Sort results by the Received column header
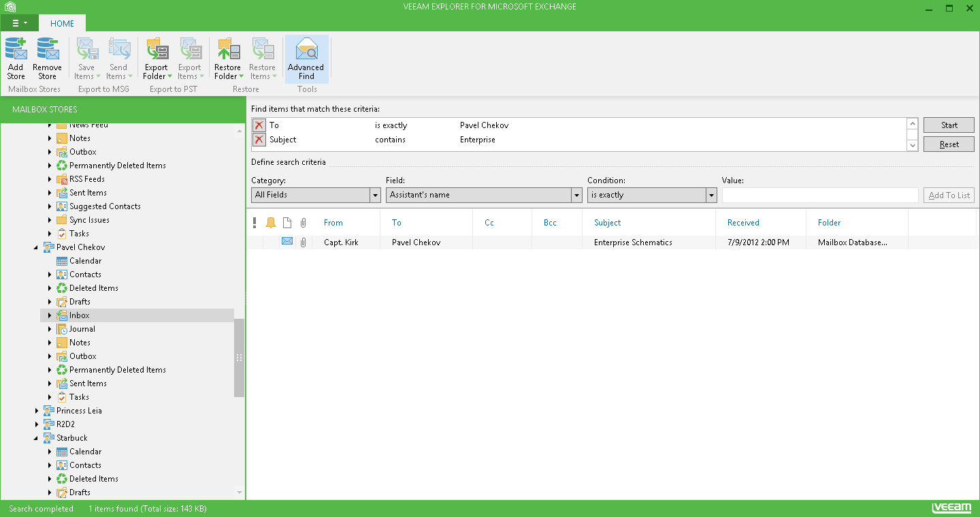This screenshot has height=517, width=980. (x=743, y=223)
